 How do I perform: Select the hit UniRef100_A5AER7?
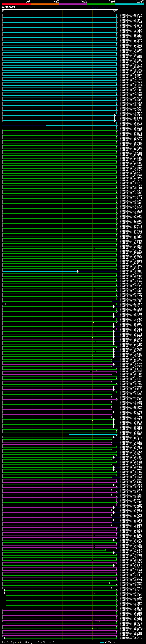click(x=131, y=32)
